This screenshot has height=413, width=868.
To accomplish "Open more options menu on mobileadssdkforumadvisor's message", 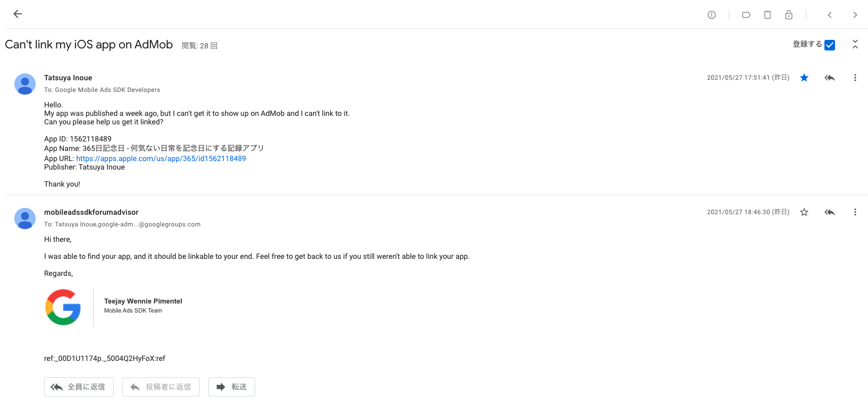I will point(855,213).
